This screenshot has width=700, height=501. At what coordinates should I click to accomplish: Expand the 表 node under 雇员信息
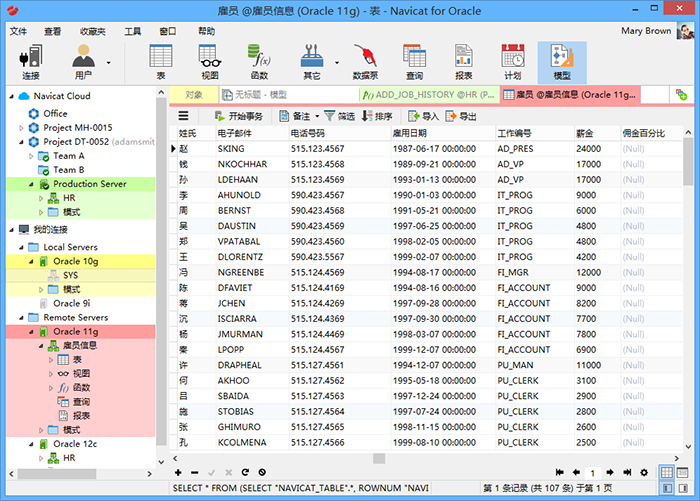(50, 360)
